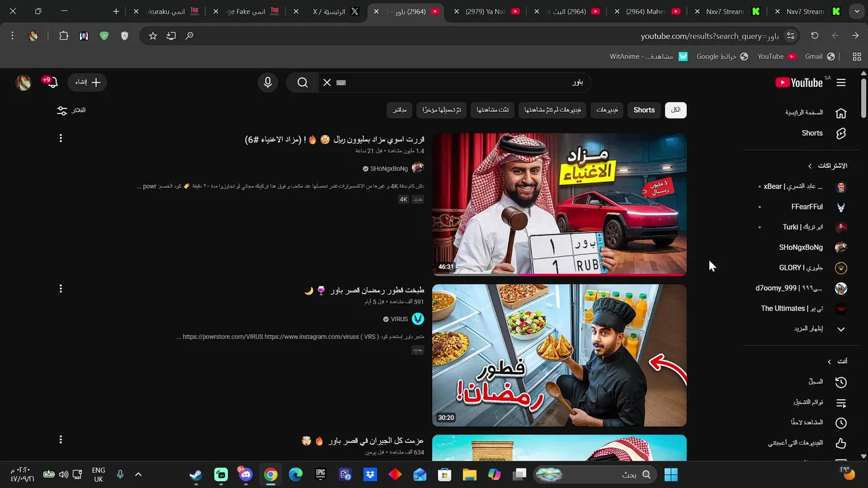
Task: Start voice search with microphone
Action: coord(268,83)
